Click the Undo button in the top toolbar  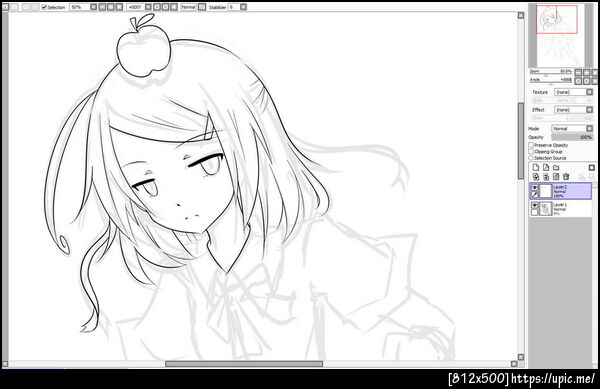pyautogui.click(x=5, y=7)
